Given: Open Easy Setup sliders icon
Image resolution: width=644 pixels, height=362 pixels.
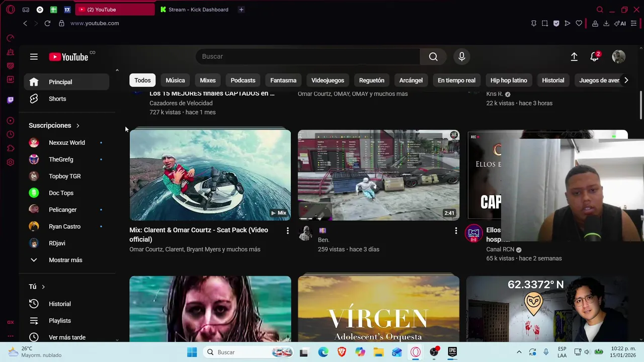Looking at the screenshot, I should [x=634, y=23].
